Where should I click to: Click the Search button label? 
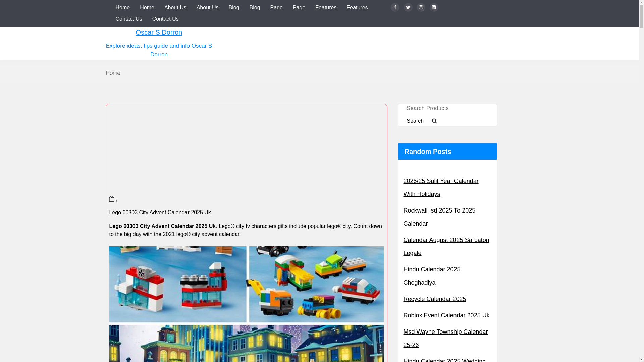pos(415,121)
